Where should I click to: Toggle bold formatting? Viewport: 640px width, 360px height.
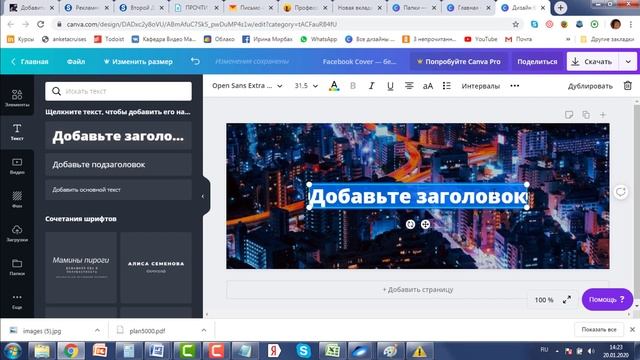pos(353,86)
